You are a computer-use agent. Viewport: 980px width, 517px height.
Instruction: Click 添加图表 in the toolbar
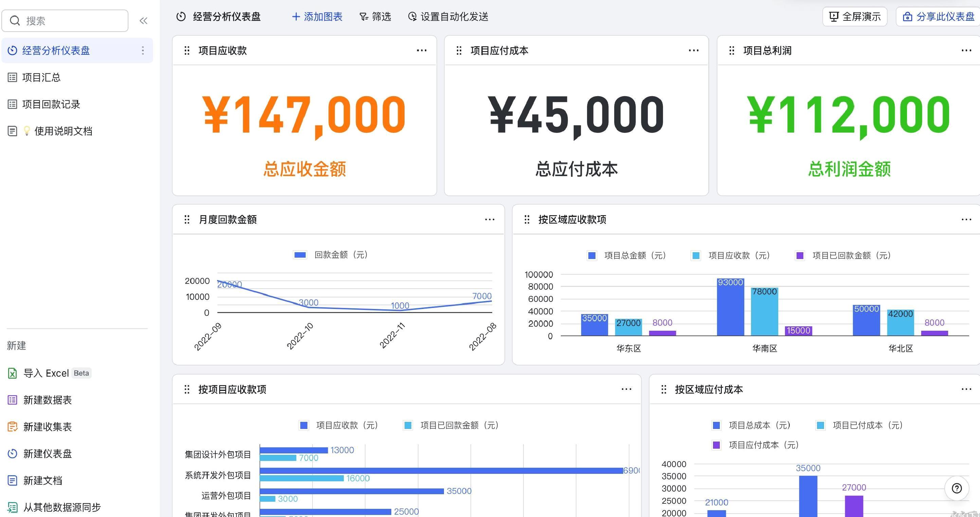tap(317, 17)
